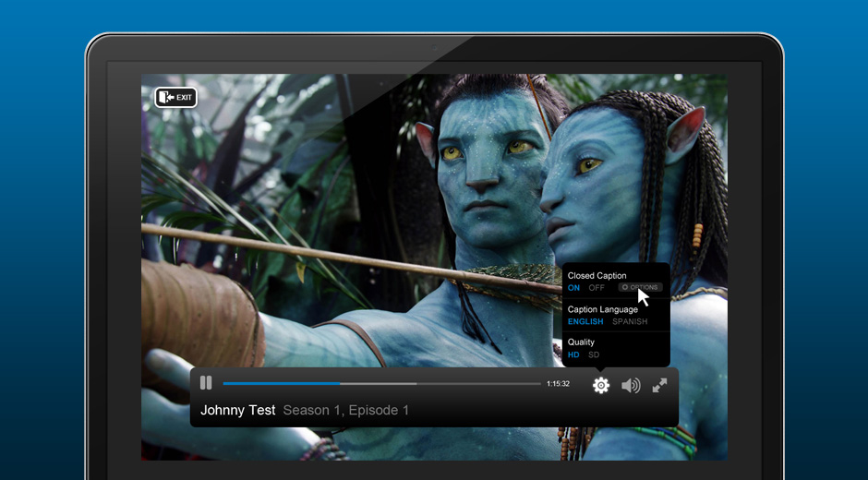Click the Quality heading
868x480 pixels.
pyautogui.click(x=581, y=342)
